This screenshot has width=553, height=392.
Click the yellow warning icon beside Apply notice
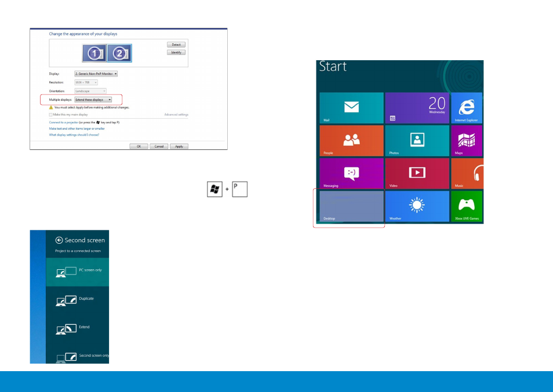[x=51, y=108]
